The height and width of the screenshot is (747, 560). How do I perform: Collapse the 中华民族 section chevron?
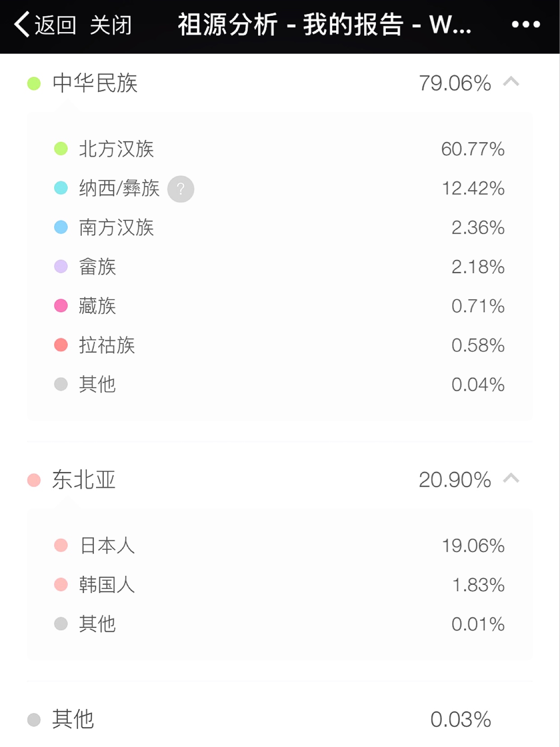coord(511,82)
